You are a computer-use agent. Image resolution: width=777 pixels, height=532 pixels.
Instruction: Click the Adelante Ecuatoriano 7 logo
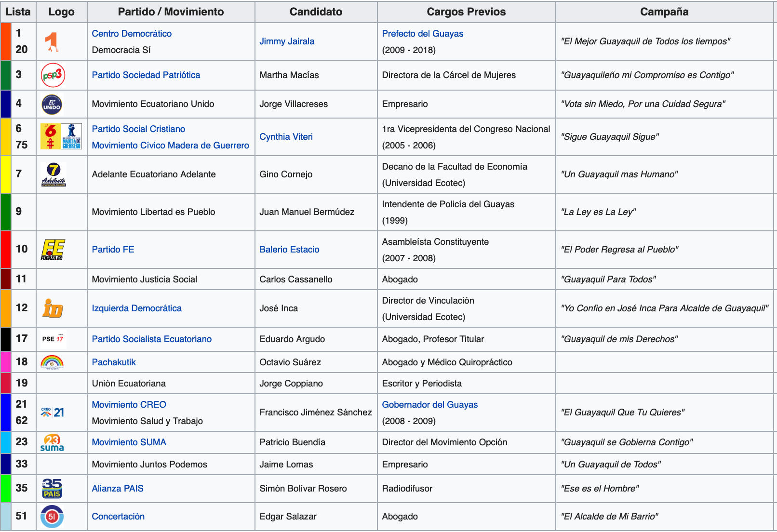(54, 174)
